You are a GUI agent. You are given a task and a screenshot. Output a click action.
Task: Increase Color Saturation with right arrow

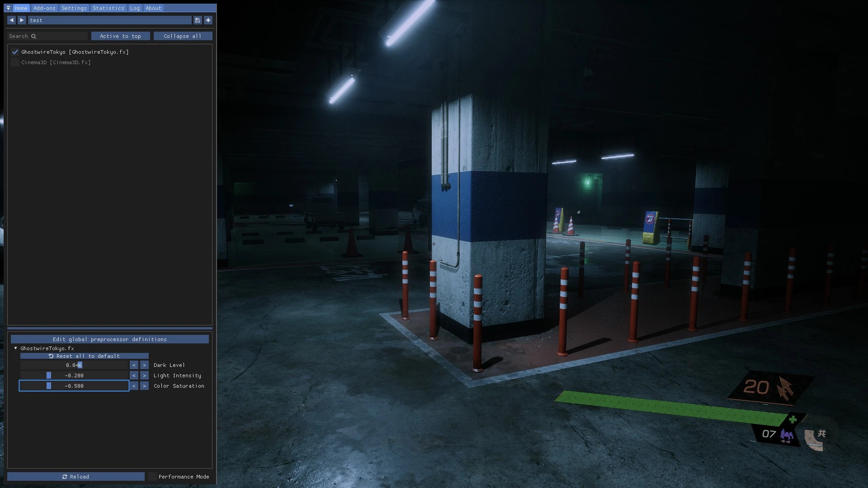click(144, 386)
